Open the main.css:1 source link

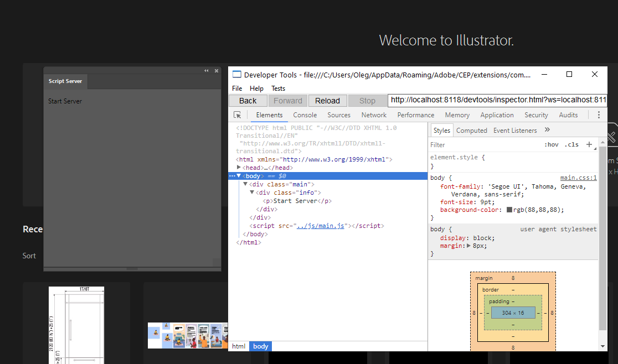[x=579, y=178]
